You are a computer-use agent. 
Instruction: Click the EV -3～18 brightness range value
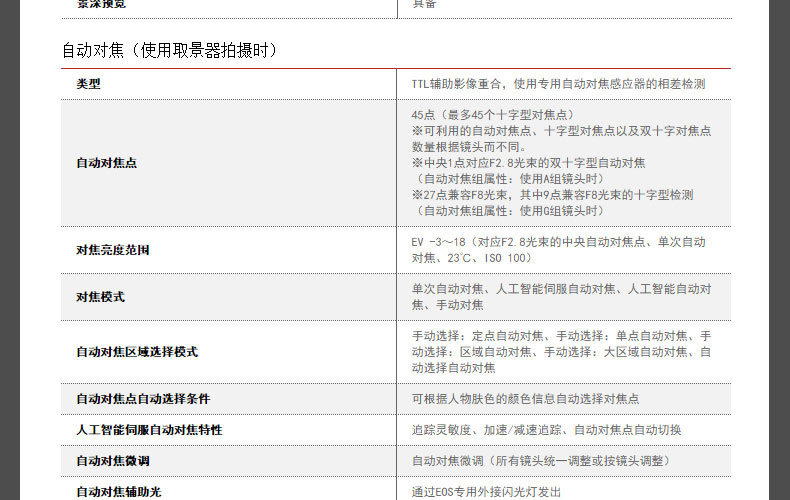coord(438,242)
